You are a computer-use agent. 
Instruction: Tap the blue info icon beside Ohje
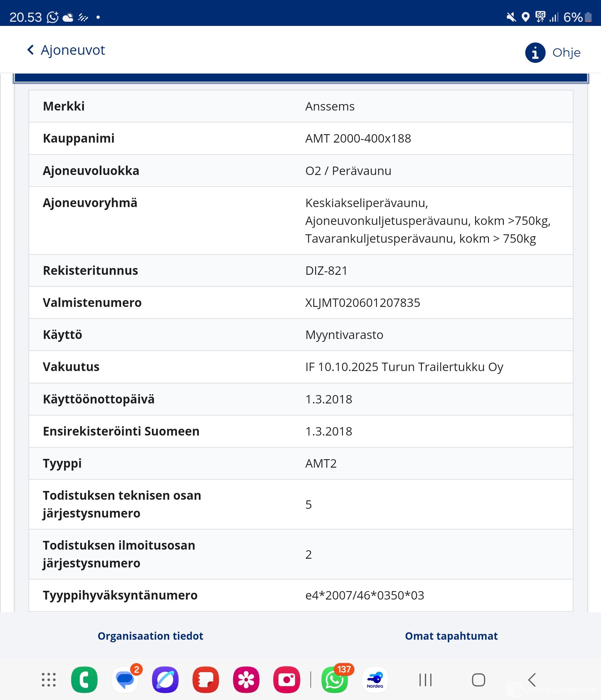coord(535,53)
